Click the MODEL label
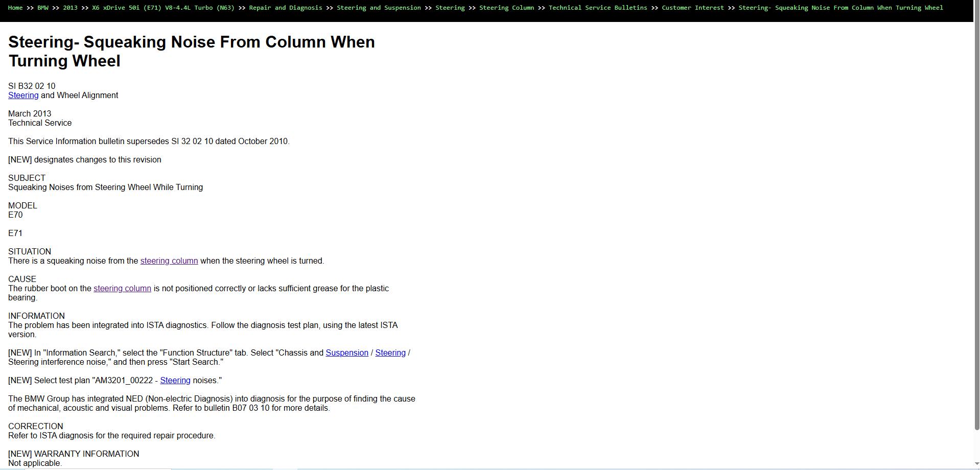Viewport: 980px width, 470px height. coord(22,206)
